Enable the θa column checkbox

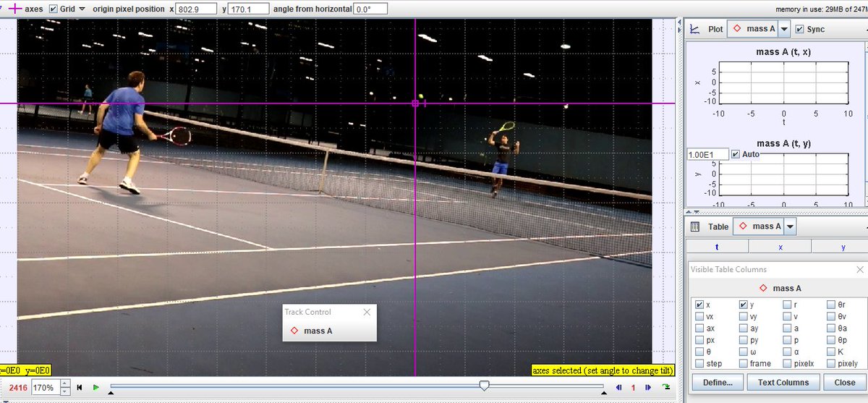tap(831, 328)
